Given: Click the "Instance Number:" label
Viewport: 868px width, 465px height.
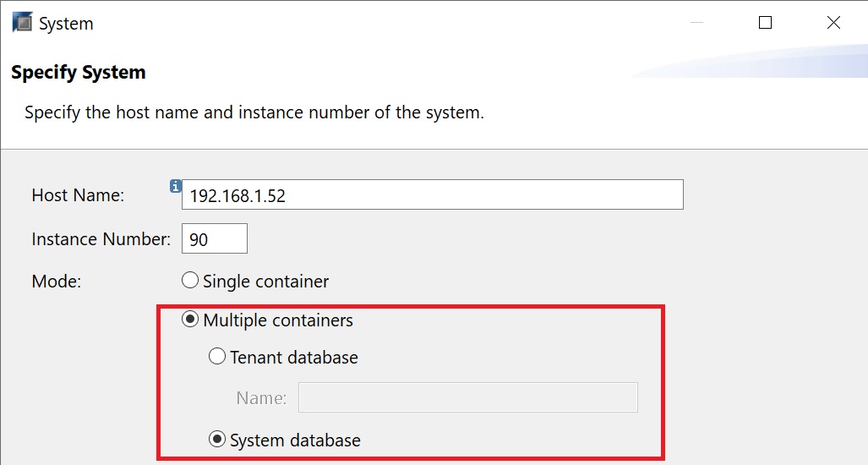Looking at the screenshot, I should pos(101,239).
